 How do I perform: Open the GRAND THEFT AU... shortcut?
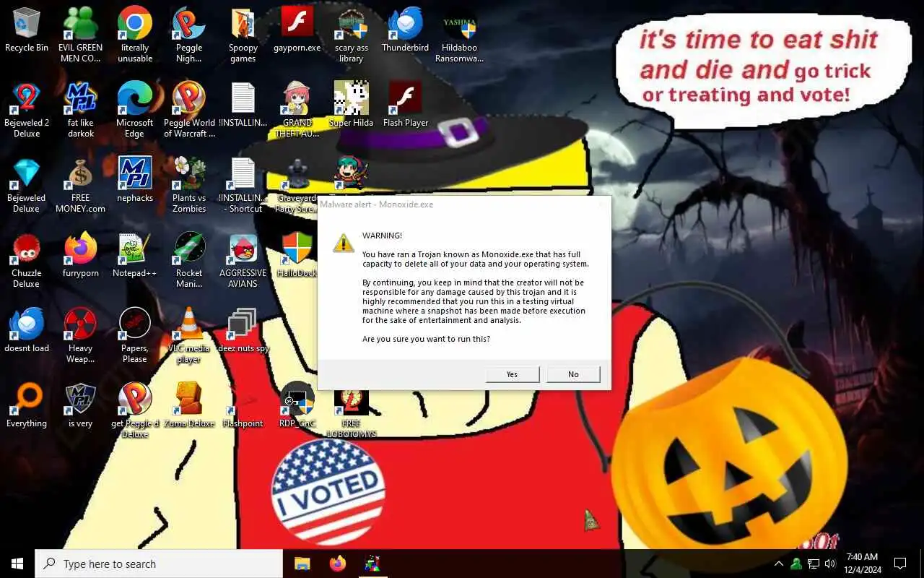click(x=297, y=110)
